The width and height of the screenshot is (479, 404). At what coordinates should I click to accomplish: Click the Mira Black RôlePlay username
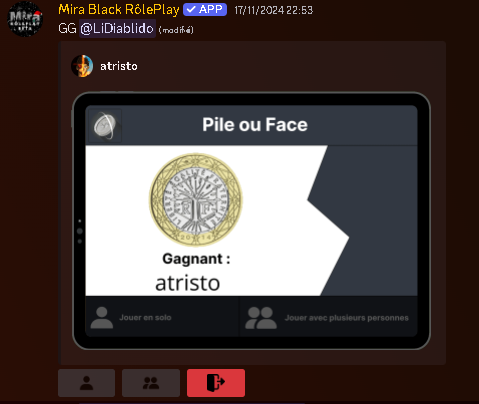119,10
